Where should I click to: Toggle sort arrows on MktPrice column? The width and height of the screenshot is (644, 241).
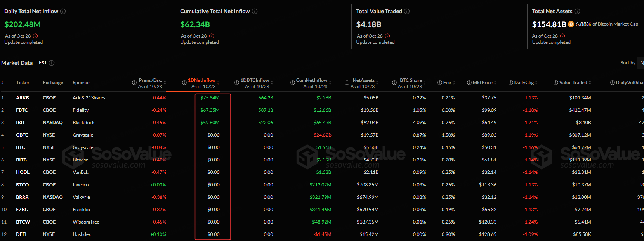coord(495,83)
